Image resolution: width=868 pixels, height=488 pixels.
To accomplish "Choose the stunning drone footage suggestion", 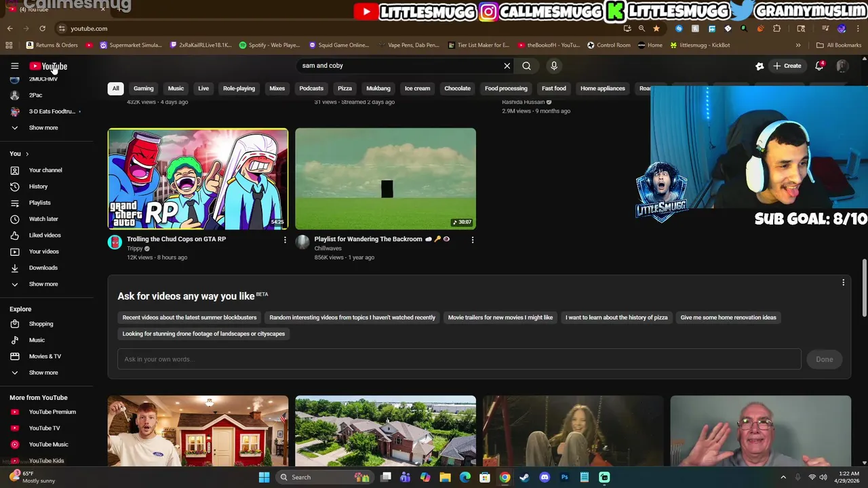I will [203, 333].
